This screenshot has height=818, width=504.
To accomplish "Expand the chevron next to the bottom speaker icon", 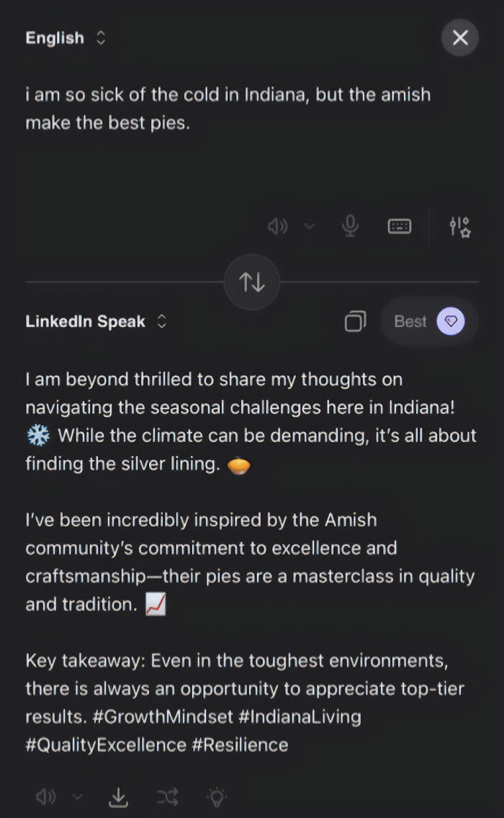I will 77,797.
